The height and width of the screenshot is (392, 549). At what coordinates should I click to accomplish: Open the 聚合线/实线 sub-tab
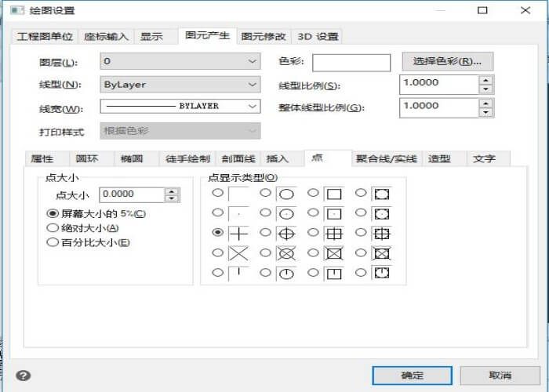pos(387,159)
